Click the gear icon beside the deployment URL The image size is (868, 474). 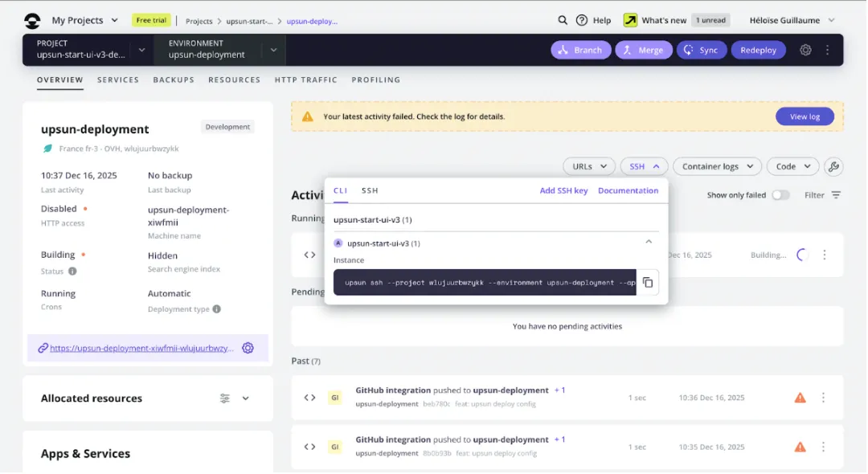tap(248, 347)
